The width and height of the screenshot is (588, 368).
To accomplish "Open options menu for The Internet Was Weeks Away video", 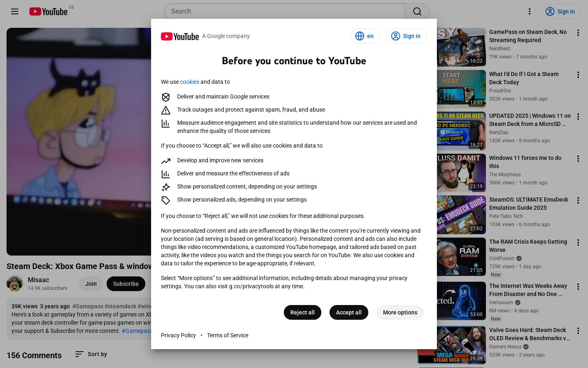I will coord(578,287).
